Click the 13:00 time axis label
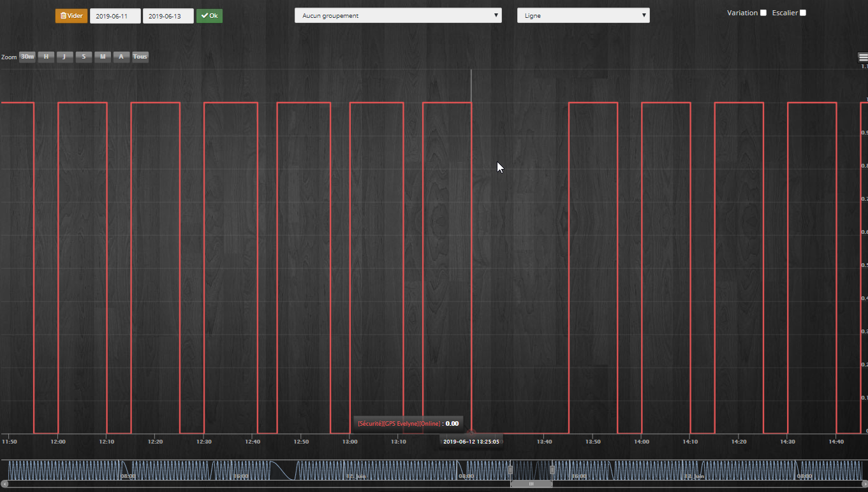The image size is (868, 492). pos(350,442)
